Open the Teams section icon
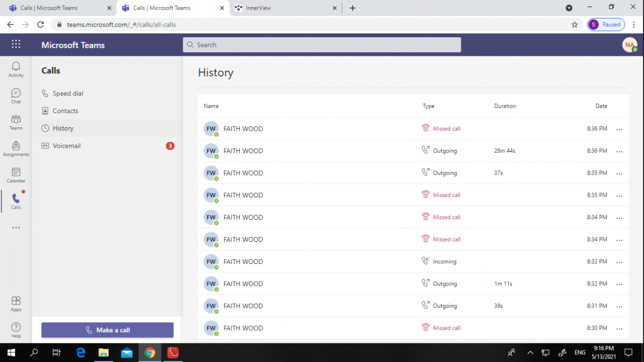 (16, 122)
